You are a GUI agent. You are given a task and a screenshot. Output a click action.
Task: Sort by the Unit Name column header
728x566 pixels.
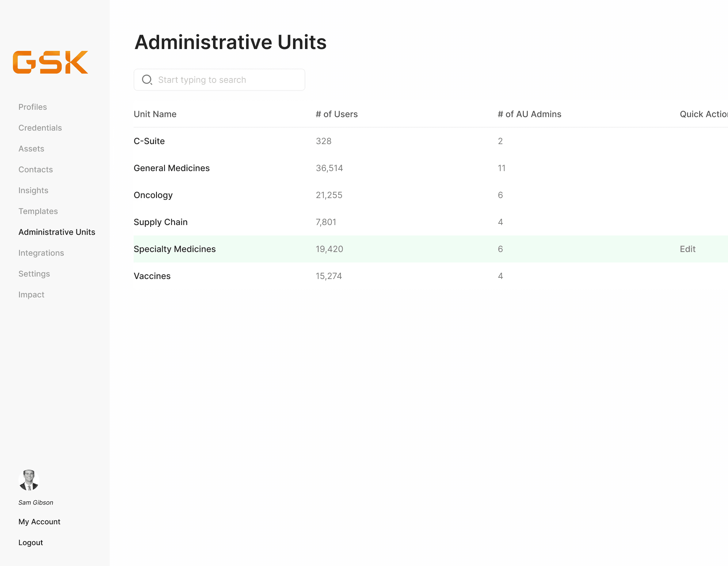tap(155, 114)
